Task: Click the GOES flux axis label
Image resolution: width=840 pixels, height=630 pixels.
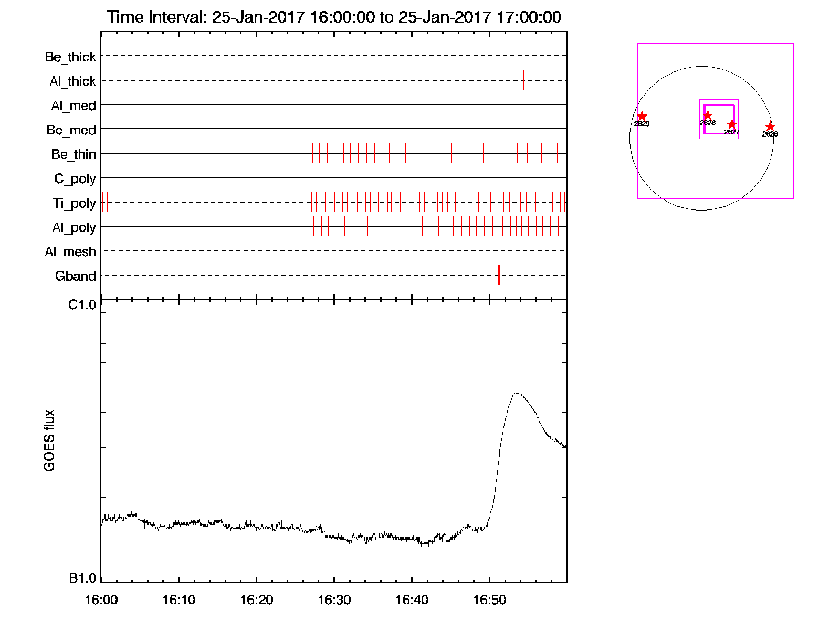Action: pos(49,440)
